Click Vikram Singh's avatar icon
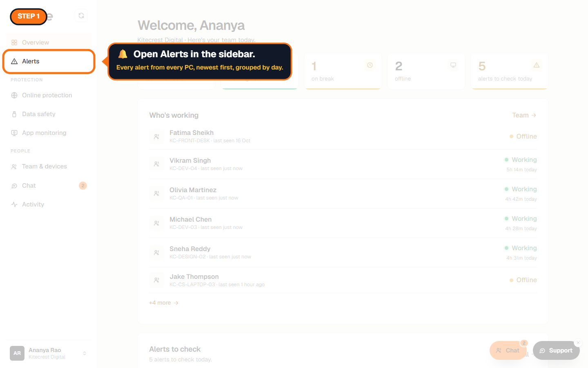Viewport: 588px width, 368px height. (156, 164)
